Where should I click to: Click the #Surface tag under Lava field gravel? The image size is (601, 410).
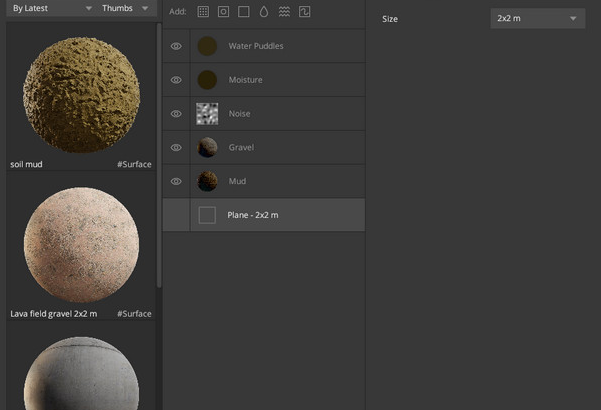(134, 314)
